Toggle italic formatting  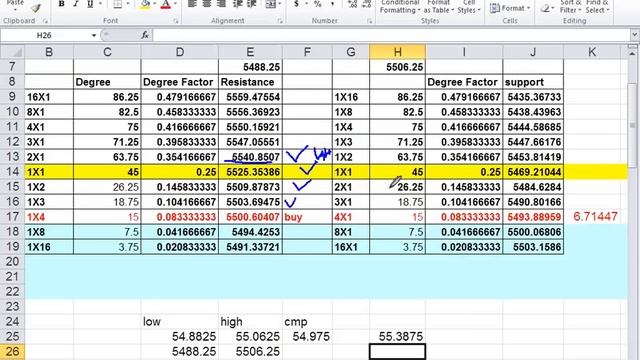[x=76, y=4]
